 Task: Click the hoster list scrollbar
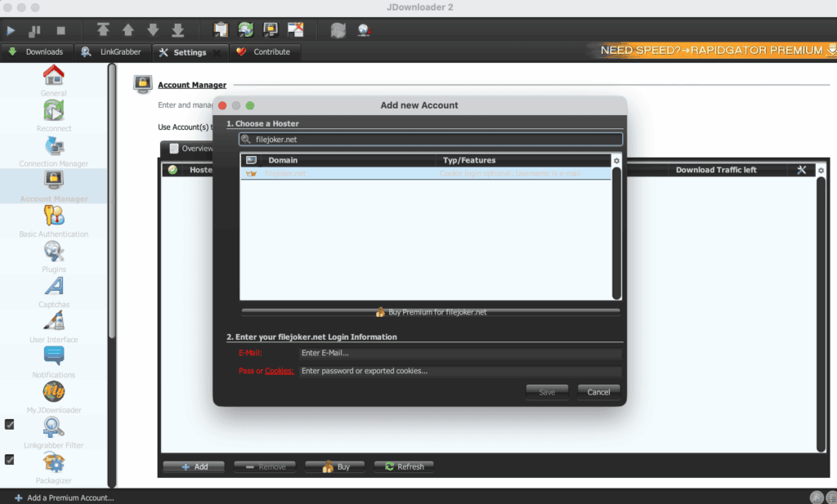click(x=616, y=233)
